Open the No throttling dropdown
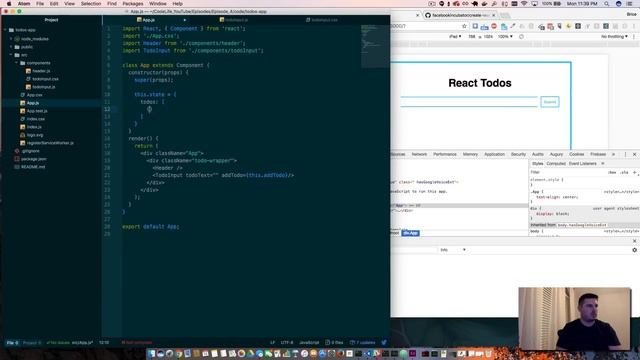Screen dimensions: 640x360 (614, 37)
